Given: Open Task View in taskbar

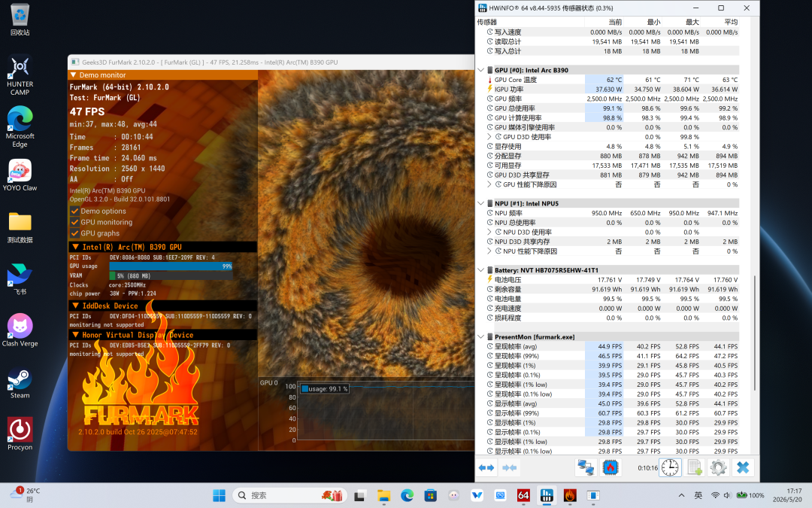Looking at the screenshot, I should tap(359, 495).
